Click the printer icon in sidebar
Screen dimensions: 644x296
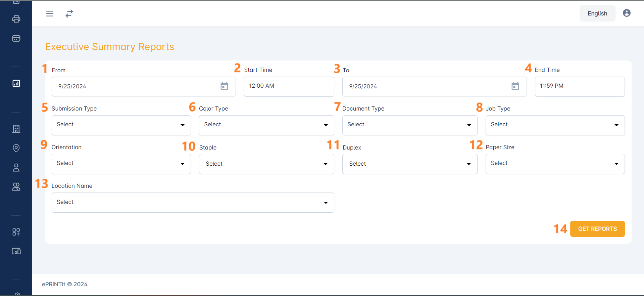tap(16, 19)
